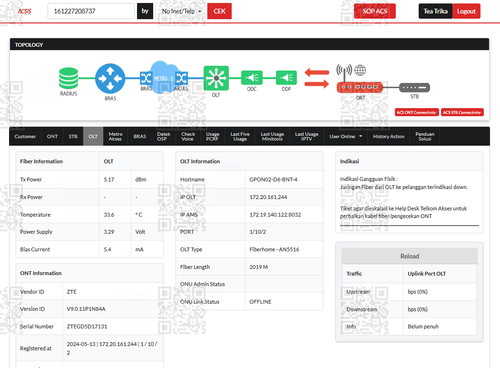Click the service number input field
500x368 pixels.
(x=91, y=11)
